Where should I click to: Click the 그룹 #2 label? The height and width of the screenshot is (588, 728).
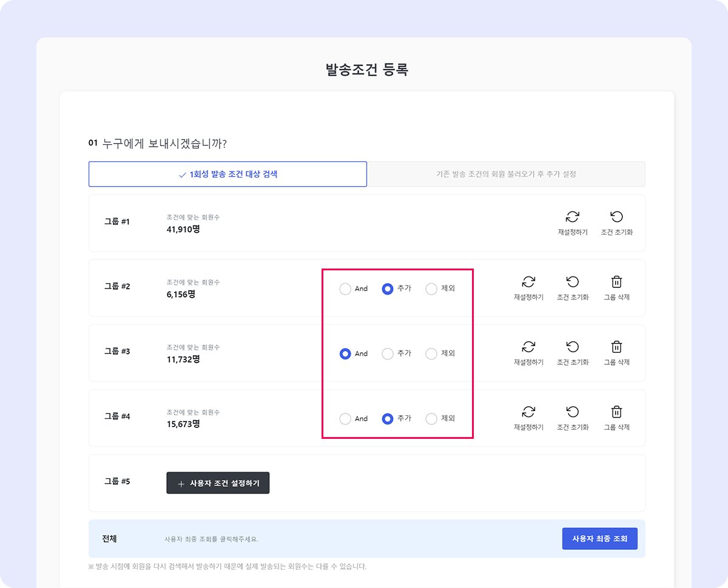pos(117,287)
